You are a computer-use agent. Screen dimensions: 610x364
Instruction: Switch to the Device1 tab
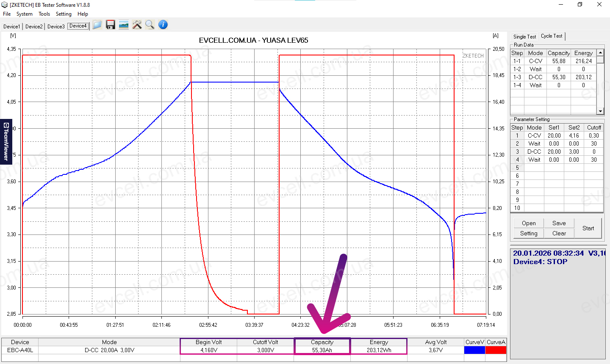[11, 26]
